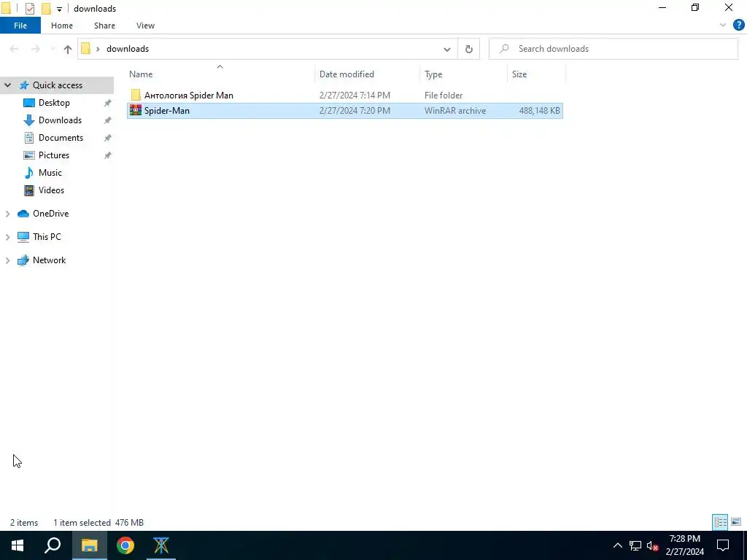Refresh the downloads folder
Image resolution: width=747 pixels, height=560 pixels.
[469, 49]
